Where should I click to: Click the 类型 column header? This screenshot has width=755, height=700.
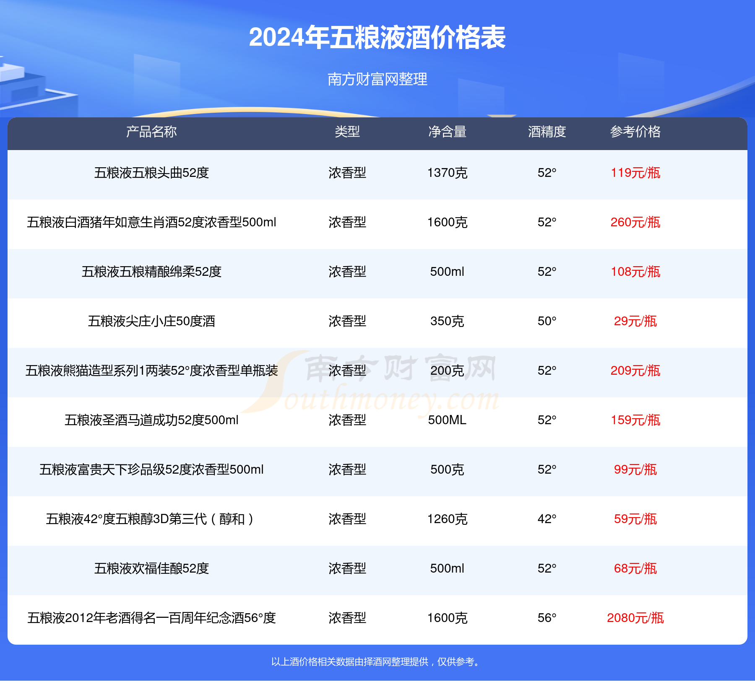tap(347, 132)
